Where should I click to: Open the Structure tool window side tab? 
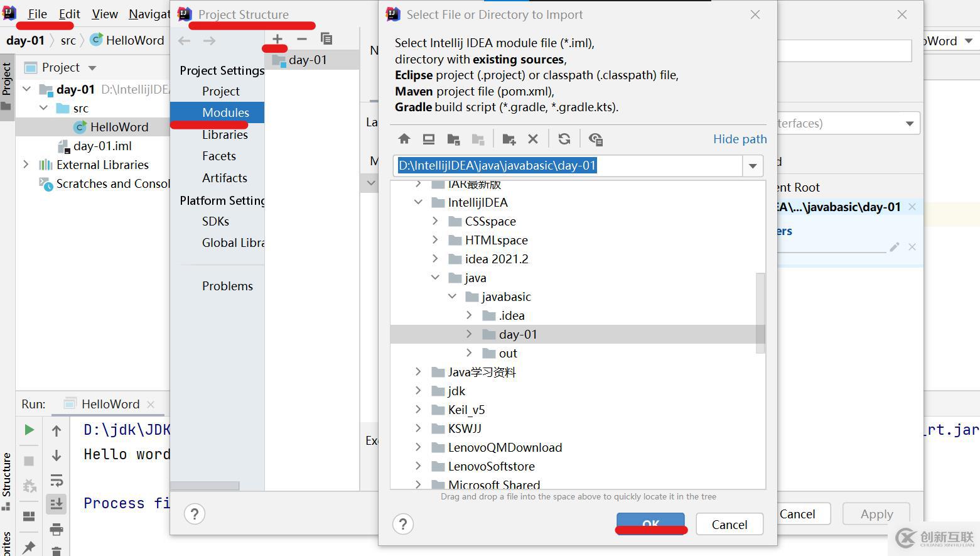click(x=7, y=481)
